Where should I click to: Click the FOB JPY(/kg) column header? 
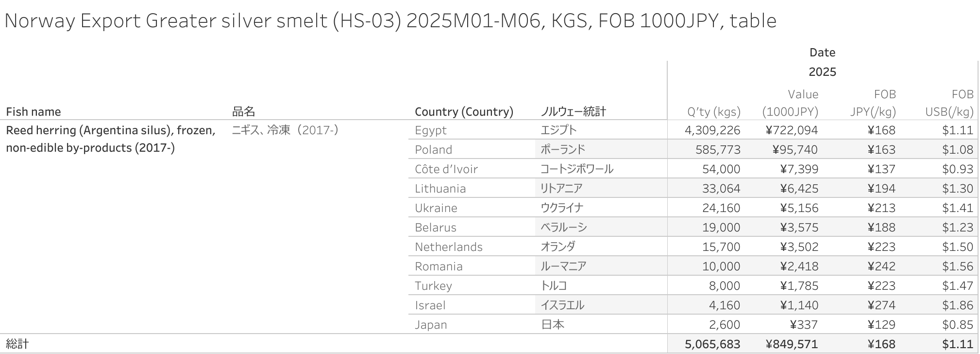point(873,103)
